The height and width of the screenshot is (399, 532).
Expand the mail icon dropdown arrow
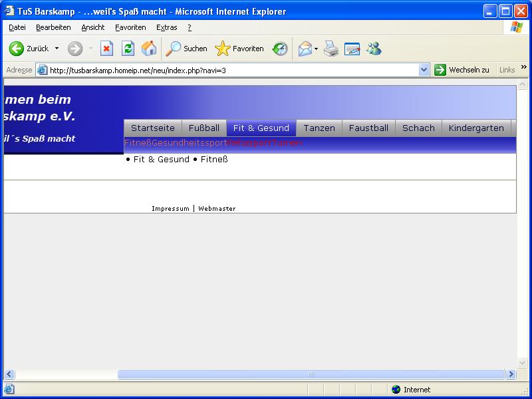(317, 49)
